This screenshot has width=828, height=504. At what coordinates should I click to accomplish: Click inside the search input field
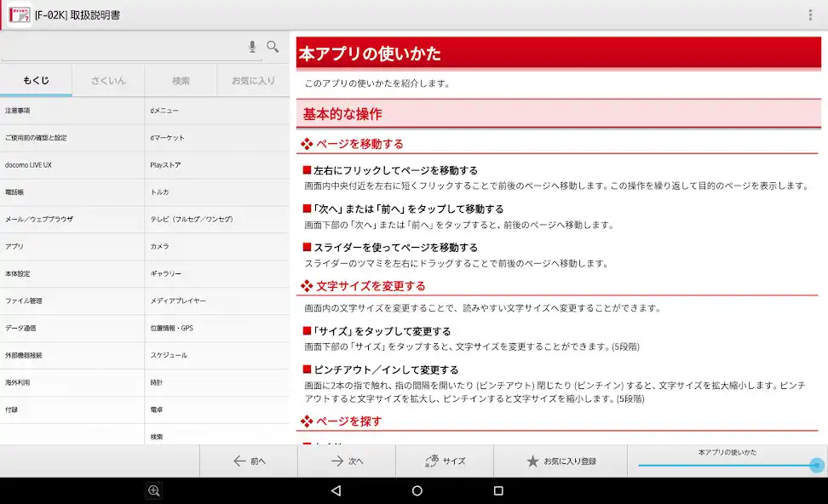point(119,47)
